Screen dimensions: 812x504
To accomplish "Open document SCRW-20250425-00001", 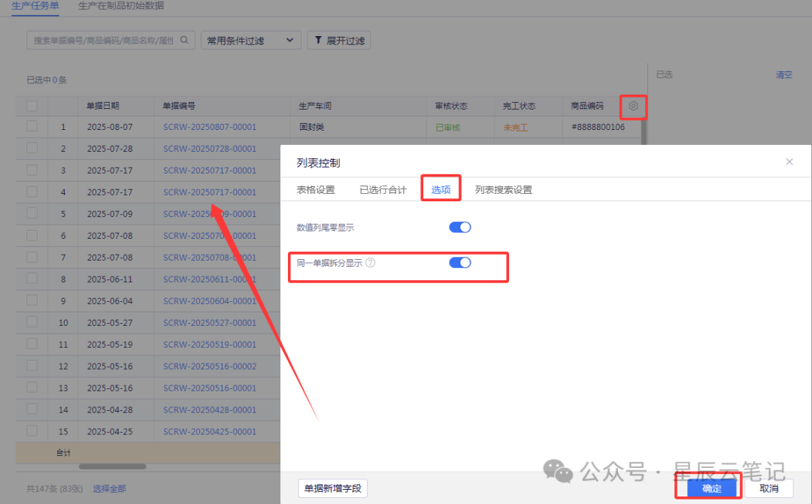I will coord(210,431).
